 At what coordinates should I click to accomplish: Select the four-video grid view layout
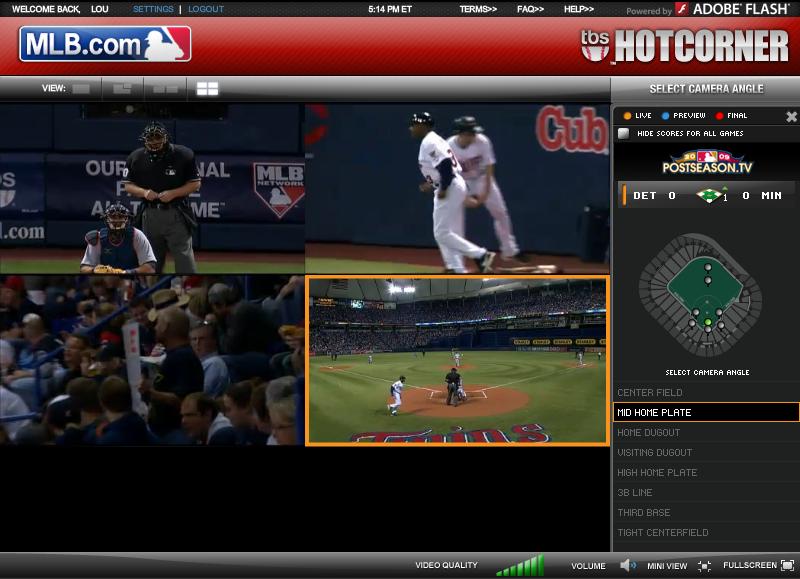(x=208, y=89)
